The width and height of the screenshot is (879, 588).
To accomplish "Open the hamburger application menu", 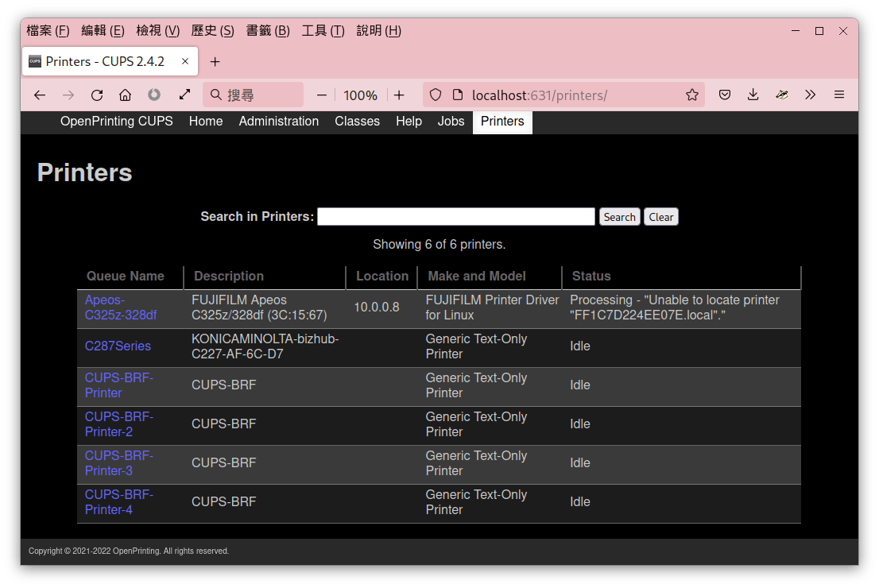I will click(x=839, y=95).
